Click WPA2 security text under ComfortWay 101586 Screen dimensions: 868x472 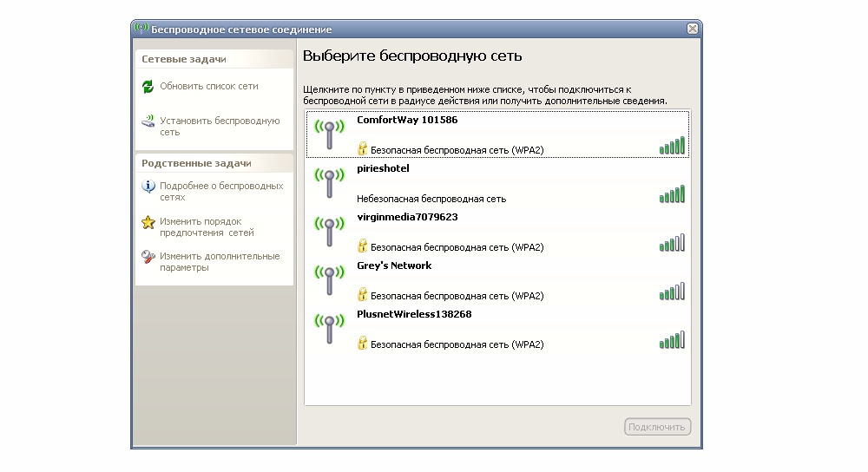tap(457, 150)
